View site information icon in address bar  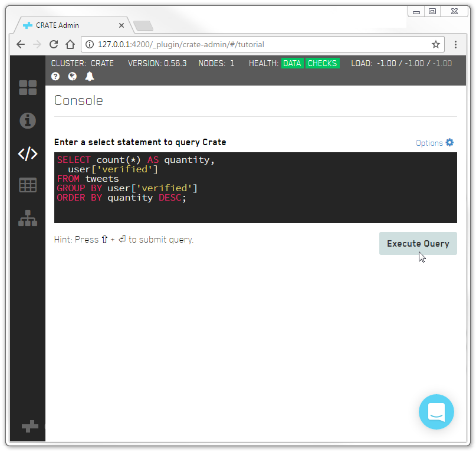point(89,44)
